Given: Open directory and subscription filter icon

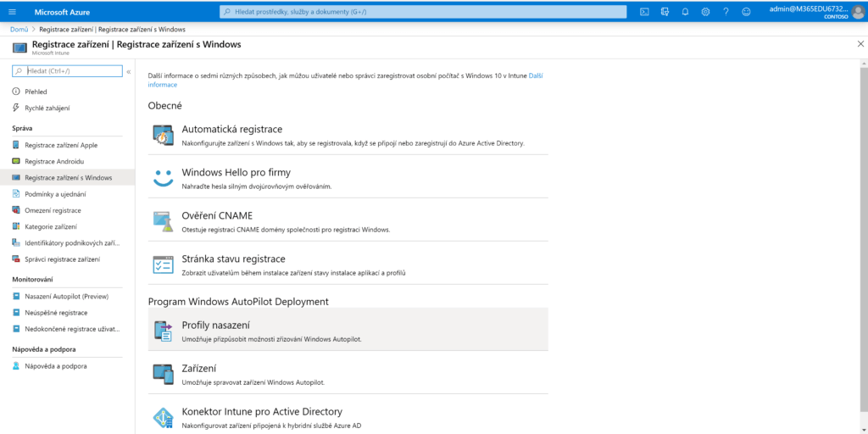Looking at the screenshot, I should [665, 12].
